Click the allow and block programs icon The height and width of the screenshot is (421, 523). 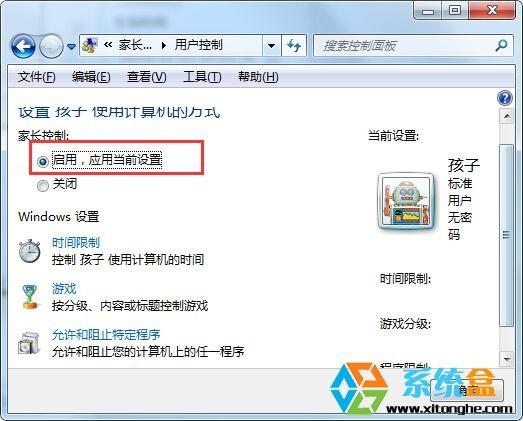29,342
